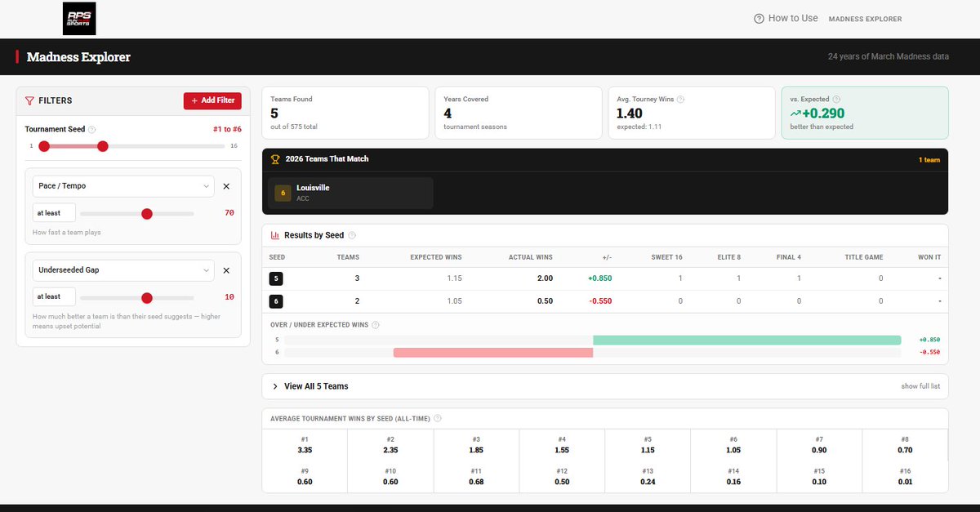This screenshot has height=512, width=980.
Task: Click the Add Filter button
Action: [x=212, y=100]
